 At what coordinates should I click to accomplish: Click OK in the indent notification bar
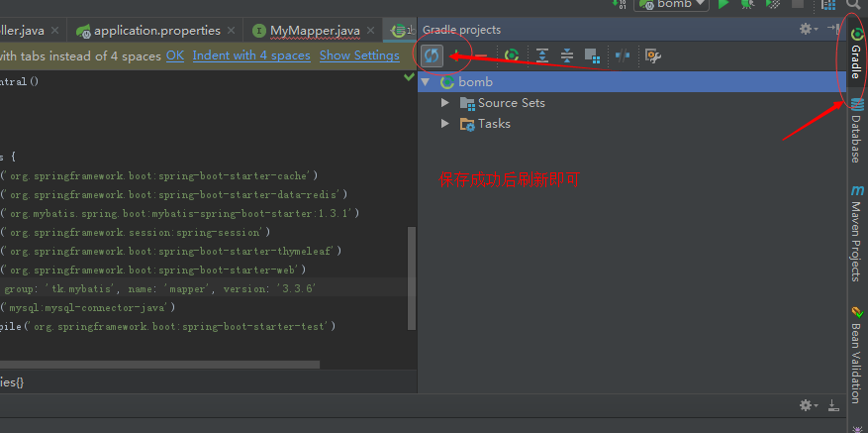click(x=175, y=55)
